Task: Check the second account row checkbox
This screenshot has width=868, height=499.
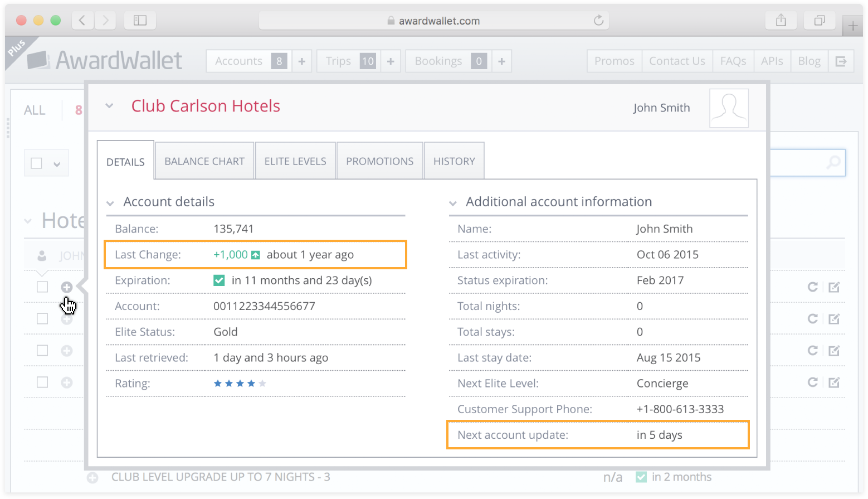Action: [x=42, y=318]
